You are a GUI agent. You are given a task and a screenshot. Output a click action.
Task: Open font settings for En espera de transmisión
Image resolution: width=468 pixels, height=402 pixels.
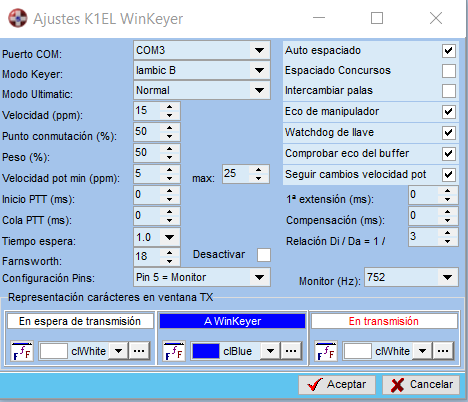pyautogui.click(x=22, y=351)
